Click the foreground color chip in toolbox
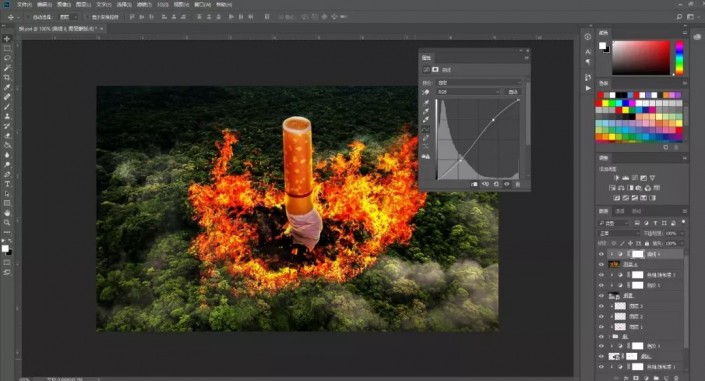The image size is (705, 381). pos(5,249)
